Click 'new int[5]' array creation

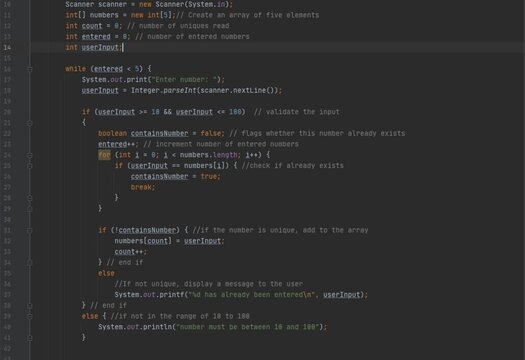(151, 15)
